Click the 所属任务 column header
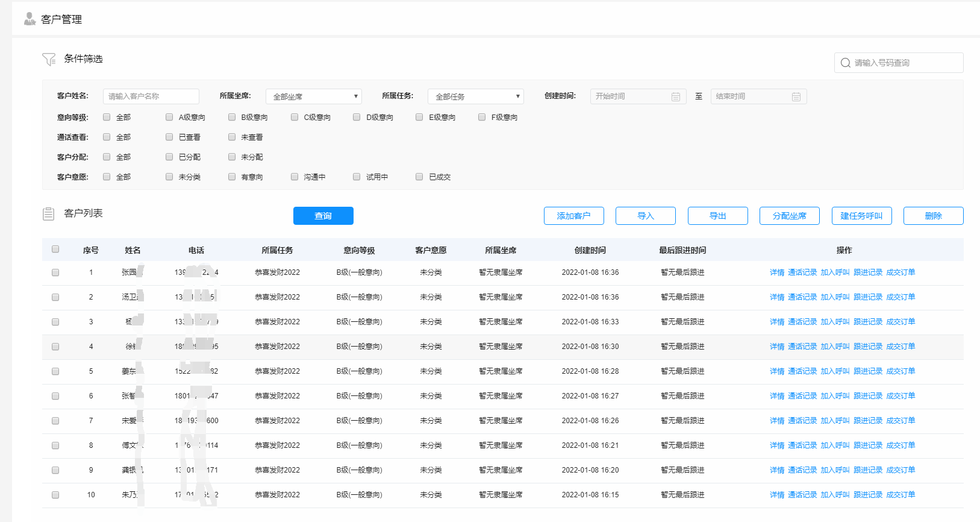980x522 pixels. click(x=277, y=250)
